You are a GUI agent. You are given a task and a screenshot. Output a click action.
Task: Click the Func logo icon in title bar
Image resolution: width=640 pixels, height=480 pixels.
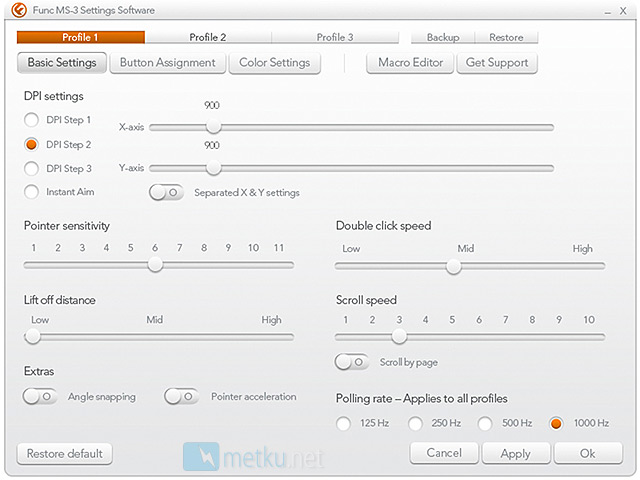(x=19, y=10)
